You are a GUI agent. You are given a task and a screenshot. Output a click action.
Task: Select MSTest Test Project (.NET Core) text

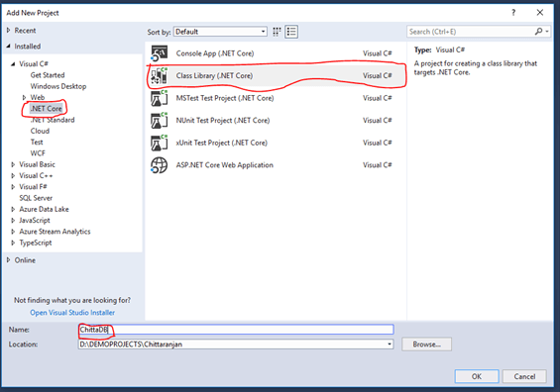pyautogui.click(x=225, y=98)
